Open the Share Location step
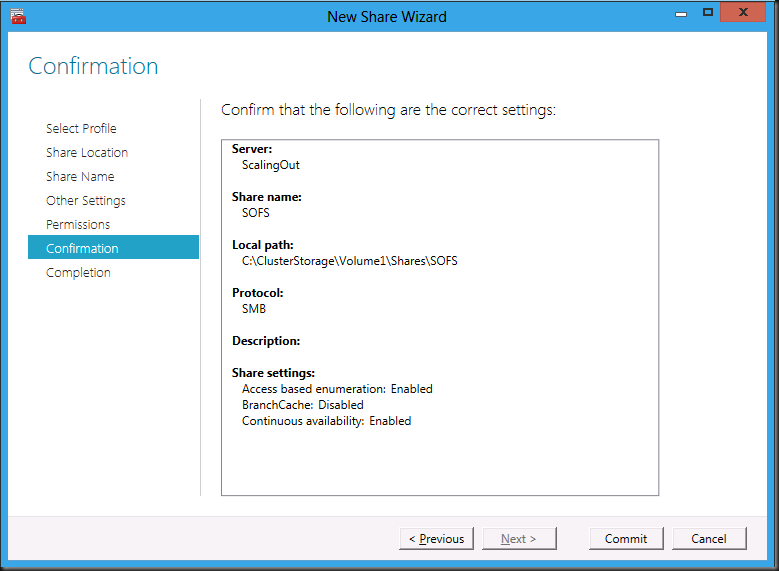This screenshot has width=779, height=571. tap(87, 153)
